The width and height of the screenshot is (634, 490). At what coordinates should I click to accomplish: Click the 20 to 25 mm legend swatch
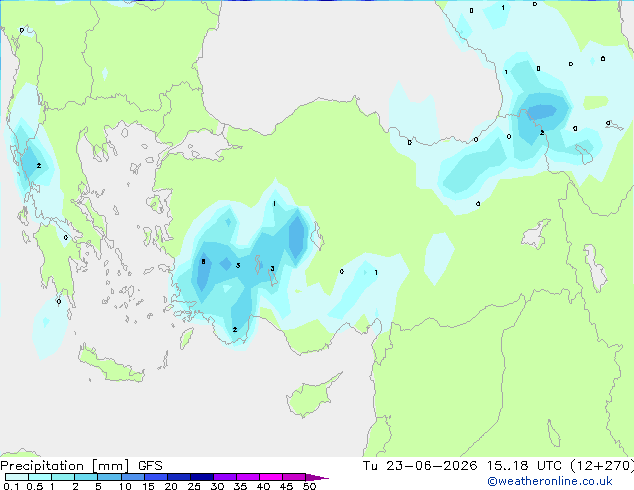(x=179, y=477)
